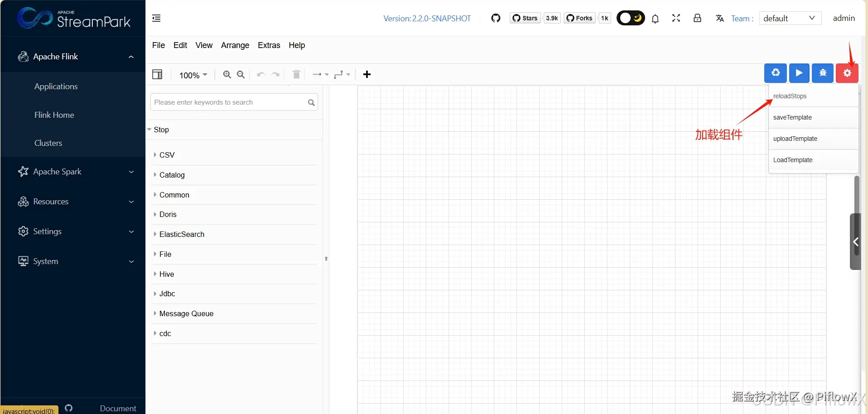Open the Edit menu

pyautogui.click(x=180, y=45)
